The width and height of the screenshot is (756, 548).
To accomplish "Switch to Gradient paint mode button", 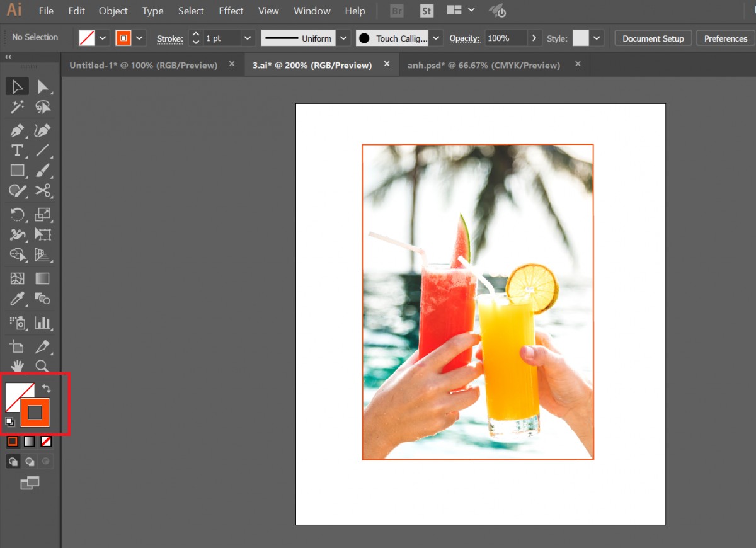I will tap(29, 442).
